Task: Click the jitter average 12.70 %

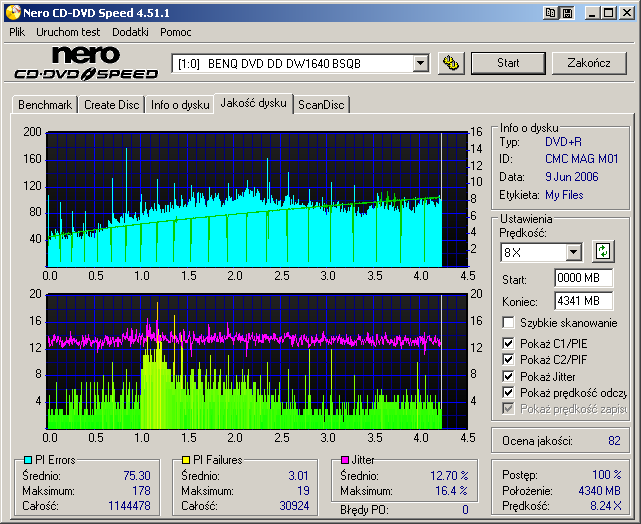Action: (449, 476)
